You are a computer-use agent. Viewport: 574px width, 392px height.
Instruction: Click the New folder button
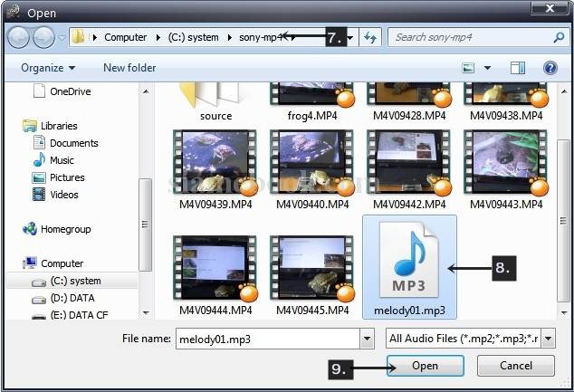[129, 68]
